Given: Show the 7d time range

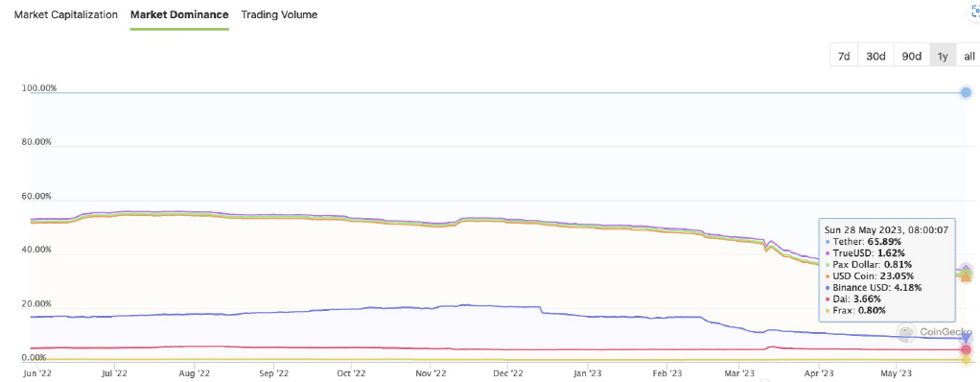Looking at the screenshot, I should [844, 56].
